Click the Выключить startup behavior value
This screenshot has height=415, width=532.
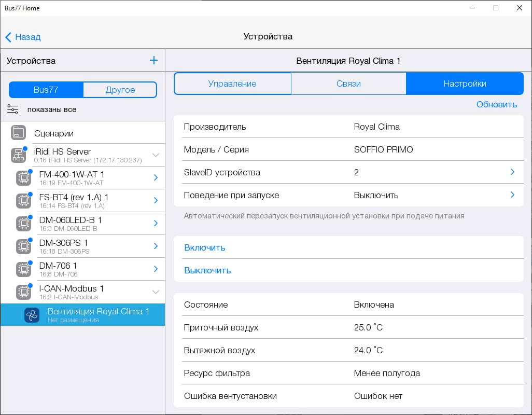376,196
